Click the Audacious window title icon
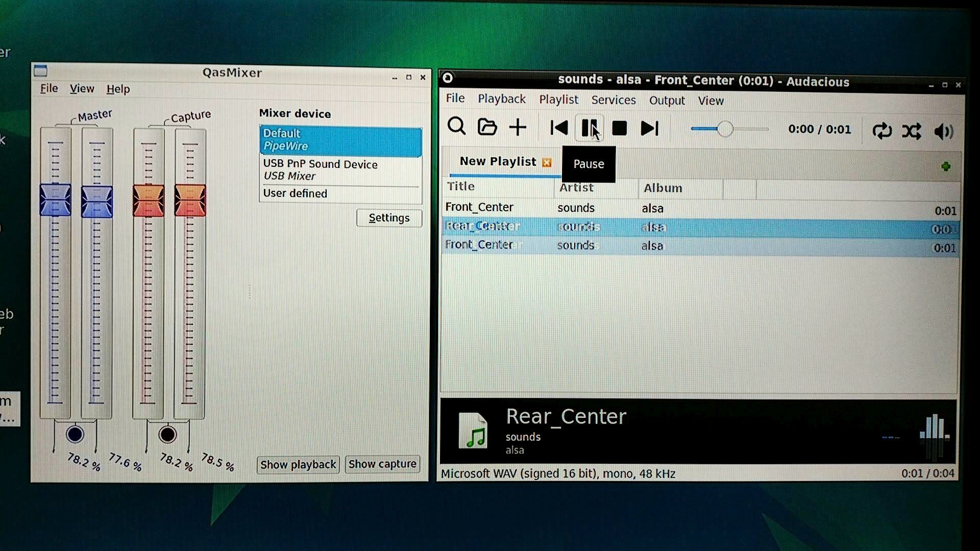The image size is (980, 551). click(x=448, y=78)
